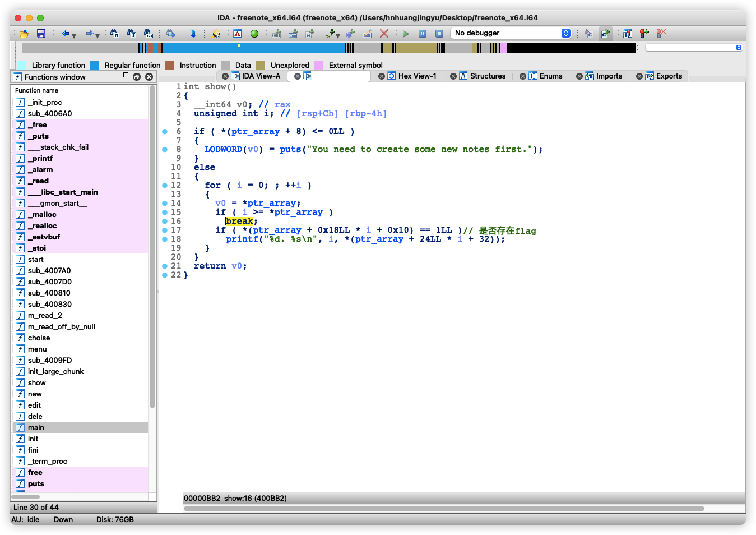Open the forward-navigation history dropdown arrow
Viewport: 756px width, 535px height.
(x=98, y=35)
